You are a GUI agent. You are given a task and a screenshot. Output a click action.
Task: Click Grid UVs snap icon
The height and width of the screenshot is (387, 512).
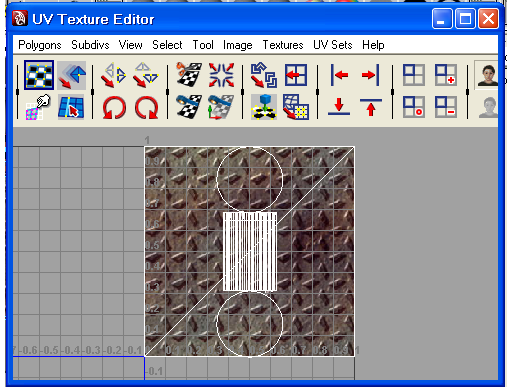click(296, 75)
